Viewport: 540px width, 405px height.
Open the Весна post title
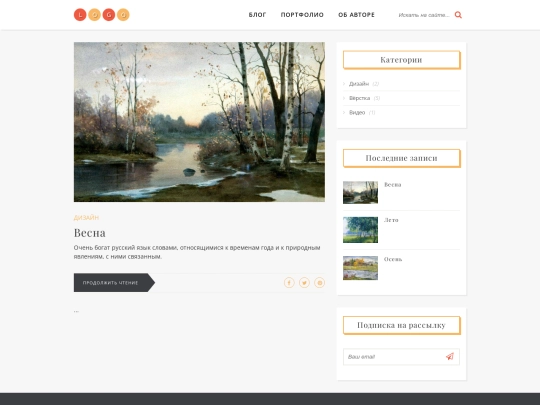[x=90, y=233]
